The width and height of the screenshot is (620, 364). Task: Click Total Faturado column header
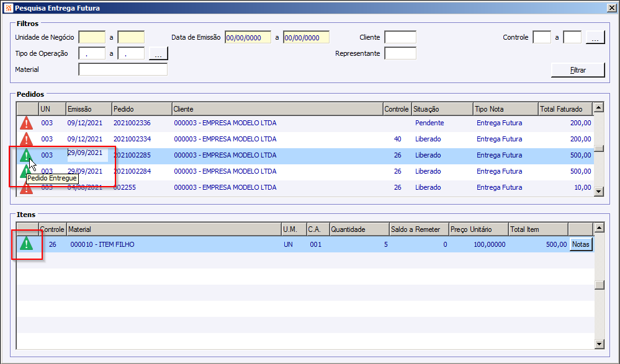tap(565, 109)
